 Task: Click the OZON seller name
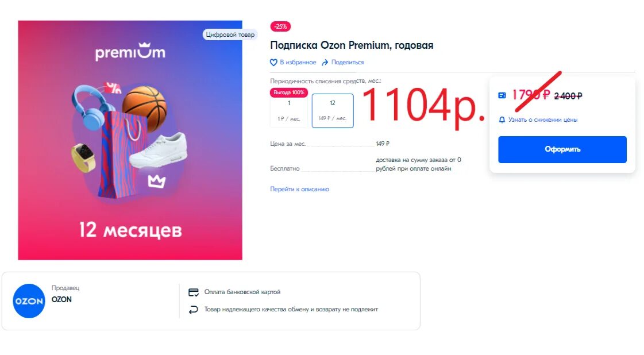point(61,299)
